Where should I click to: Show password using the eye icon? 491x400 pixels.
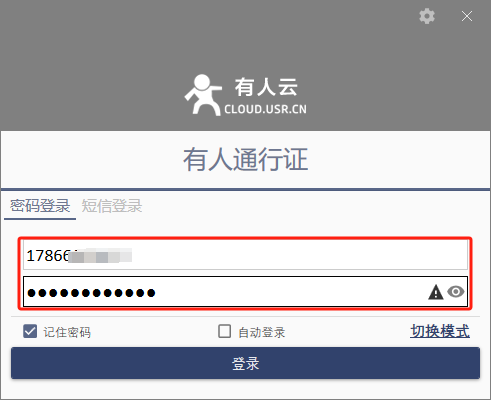(x=456, y=292)
